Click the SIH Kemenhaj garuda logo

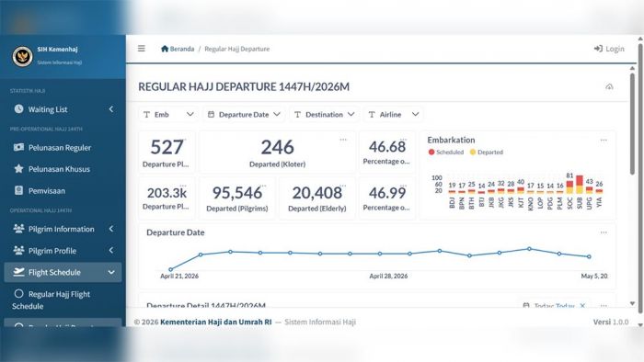click(x=22, y=56)
